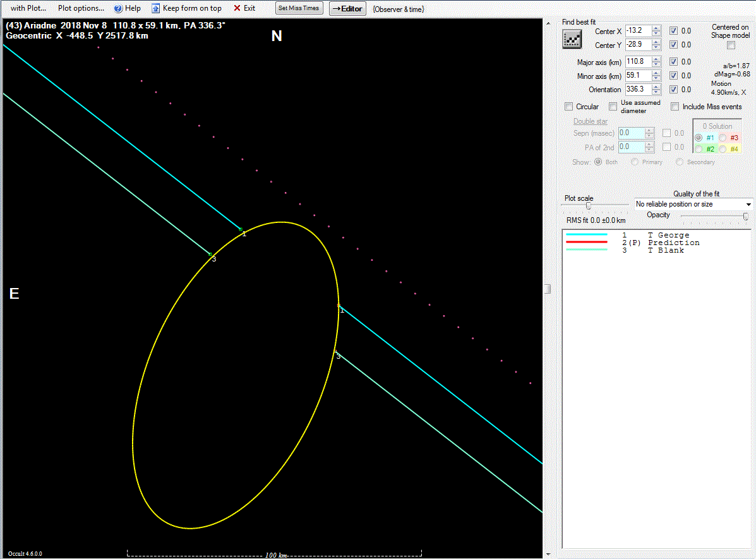Image resolution: width=756 pixels, height=559 pixels.
Task: Click the Help question mark icon
Action: coord(118,8)
